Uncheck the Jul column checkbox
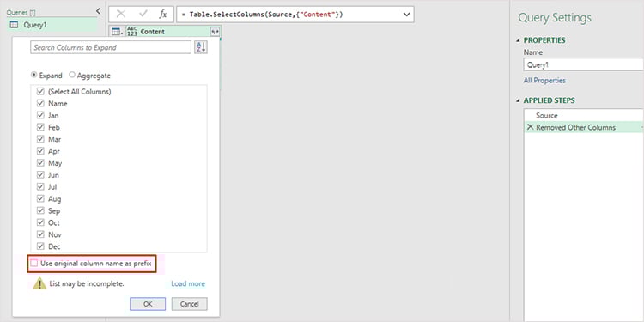The width and height of the screenshot is (644, 322). [40, 187]
